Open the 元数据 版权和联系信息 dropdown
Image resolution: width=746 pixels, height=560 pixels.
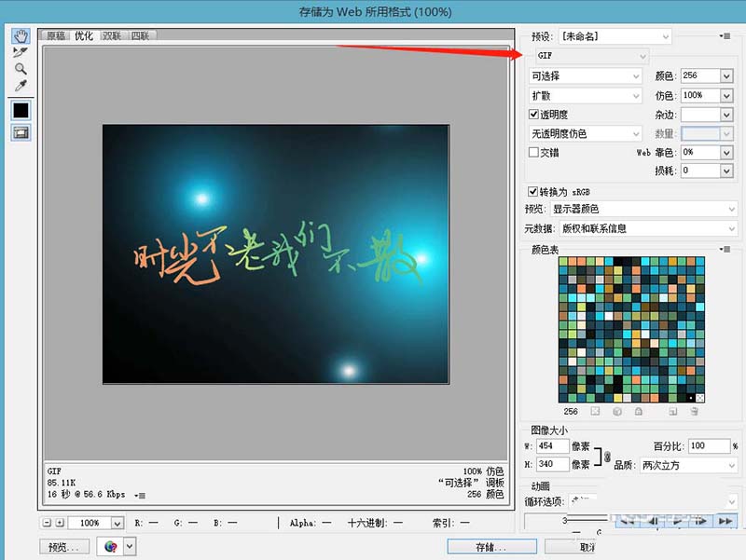point(648,228)
